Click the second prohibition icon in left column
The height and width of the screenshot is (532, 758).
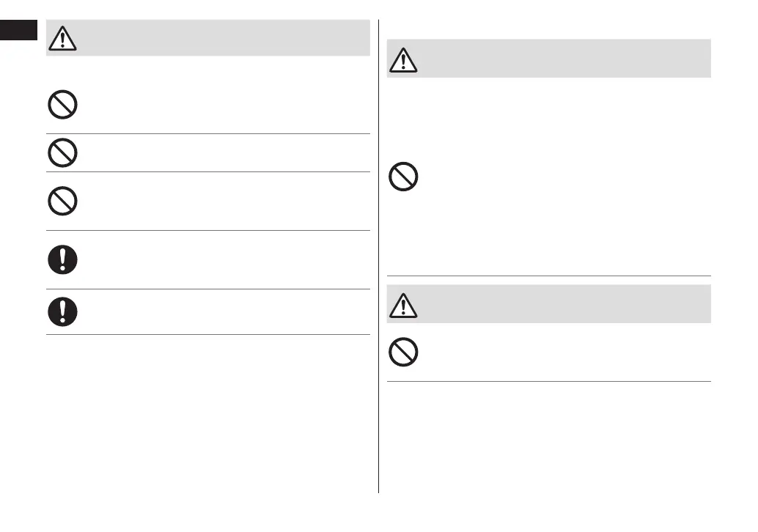coord(63,152)
